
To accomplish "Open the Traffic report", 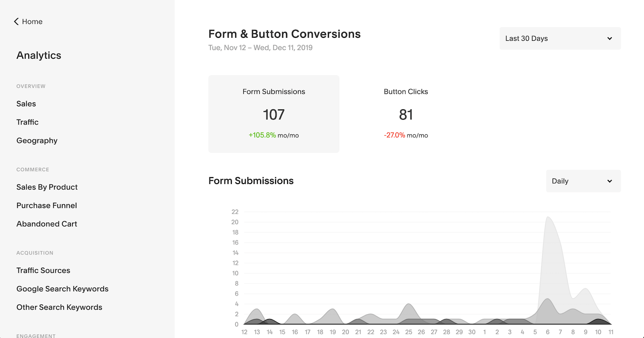I will 27,122.
